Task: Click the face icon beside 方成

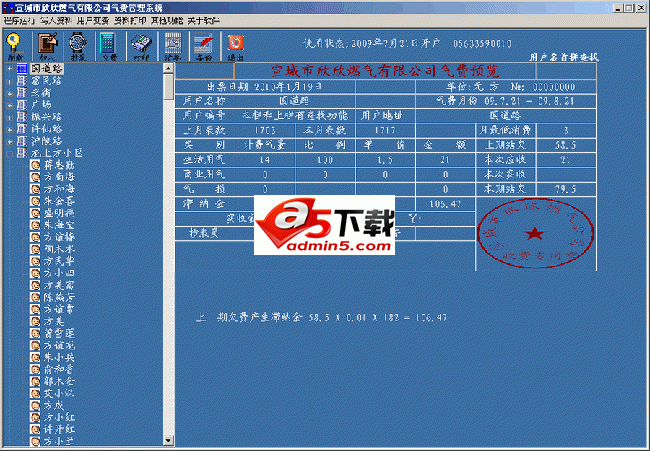Action: click(36, 405)
